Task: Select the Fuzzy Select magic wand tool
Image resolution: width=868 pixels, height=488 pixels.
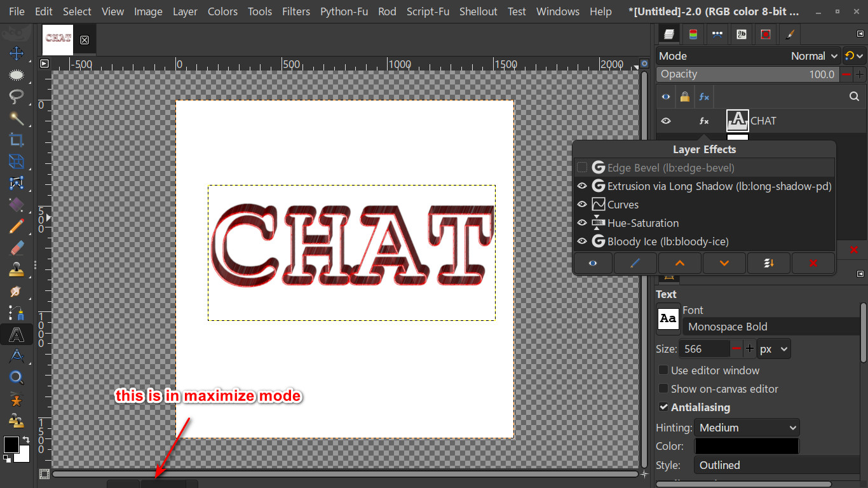Action: point(17,118)
